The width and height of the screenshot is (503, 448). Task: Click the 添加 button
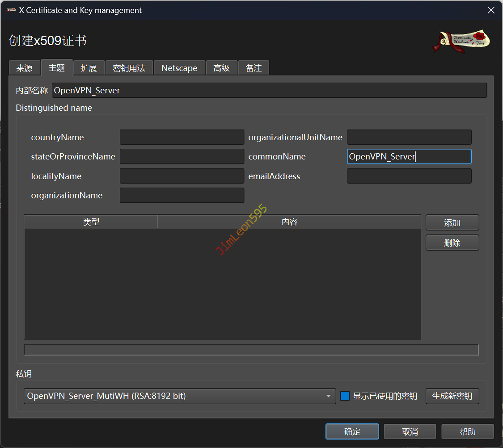tap(452, 222)
